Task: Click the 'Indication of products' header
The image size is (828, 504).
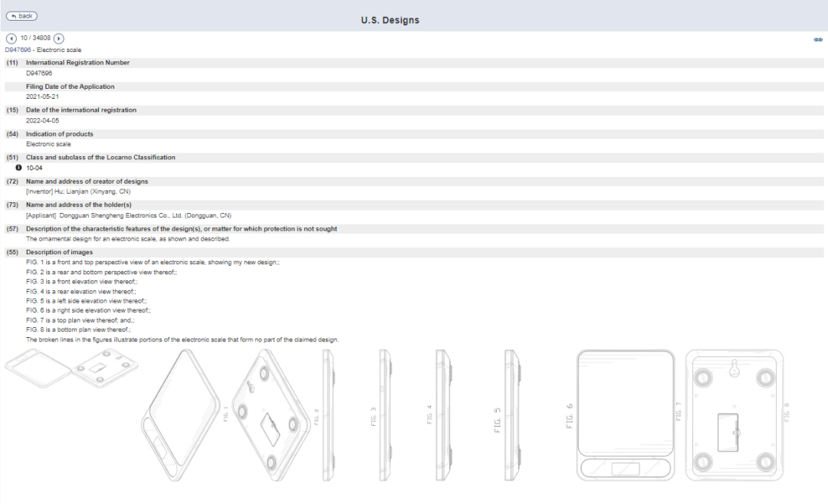Action: pyautogui.click(x=59, y=134)
